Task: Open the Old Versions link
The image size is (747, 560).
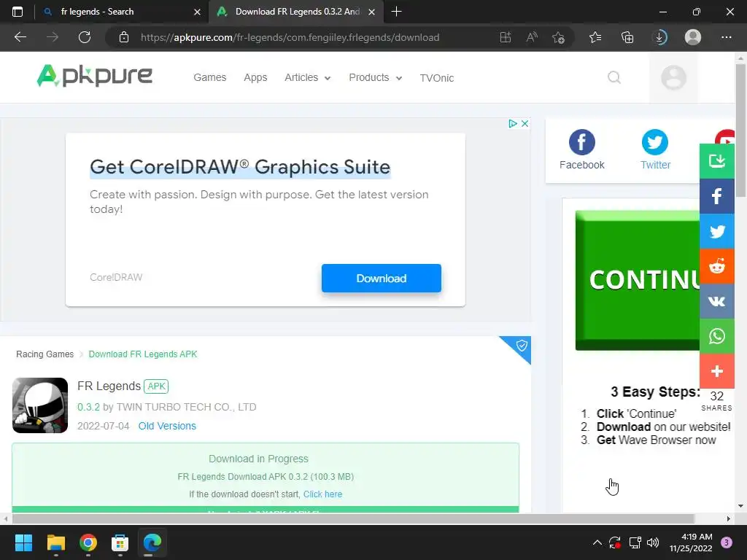Action: 167,426
